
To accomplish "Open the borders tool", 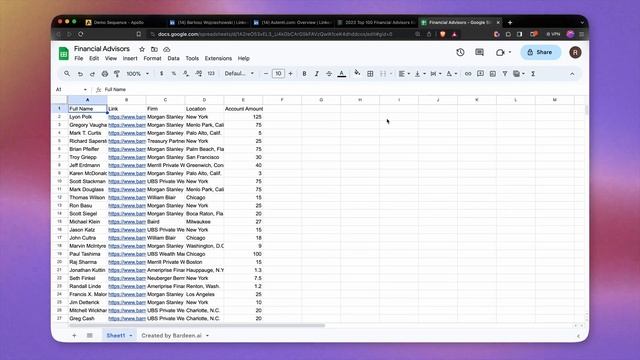I will pyautogui.click(x=370, y=74).
